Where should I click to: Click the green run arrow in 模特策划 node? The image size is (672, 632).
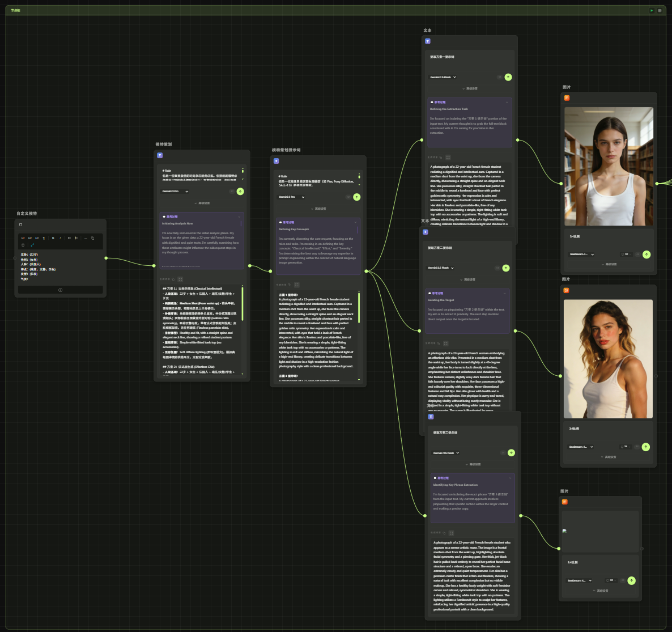(x=240, y=192)
